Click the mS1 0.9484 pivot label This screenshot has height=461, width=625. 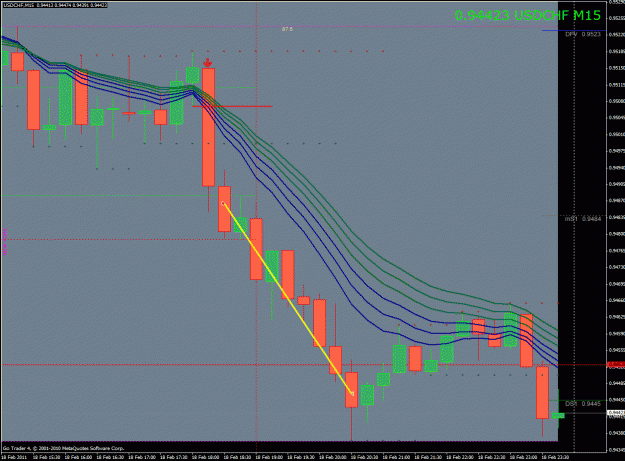coord(583,219)
